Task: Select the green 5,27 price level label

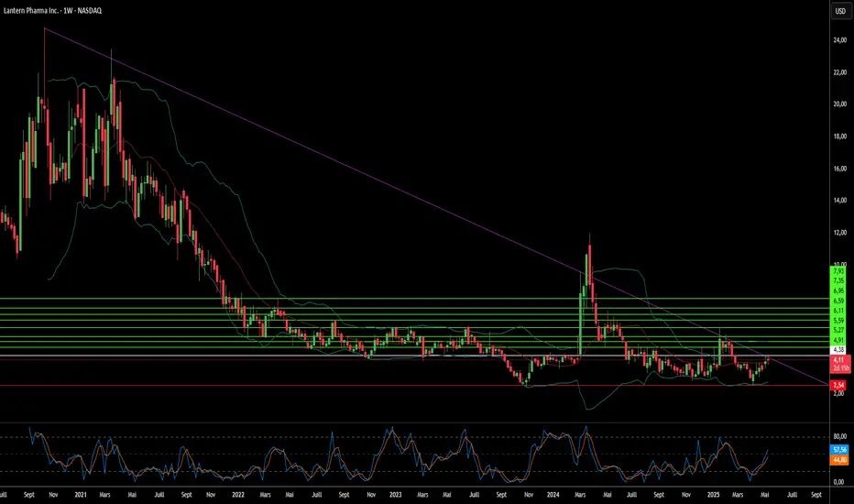Action: (x=838, y=330)
